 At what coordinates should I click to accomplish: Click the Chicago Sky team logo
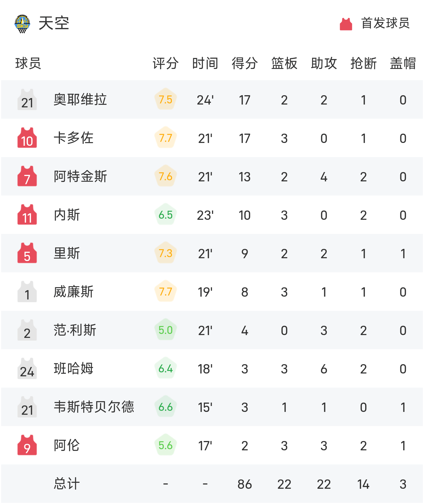click(22, 24)
